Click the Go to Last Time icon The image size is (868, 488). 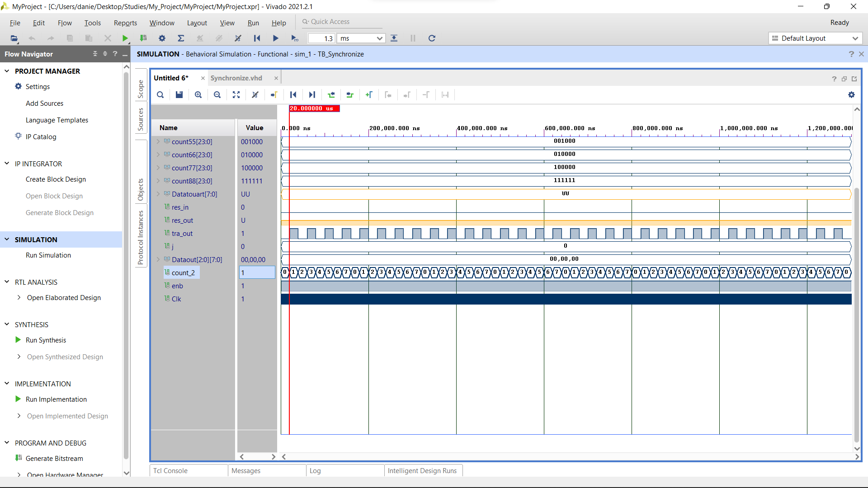(312, 95)
